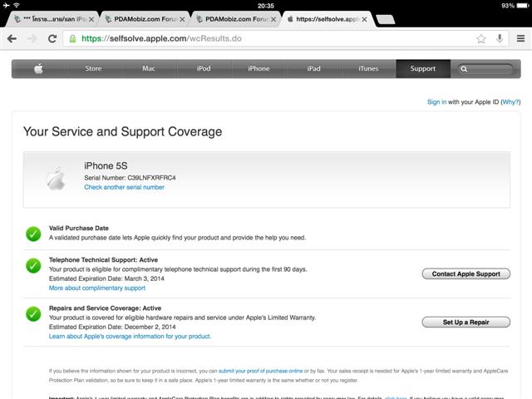Click the green check beside Valid Purchase Date

(33, 234)
